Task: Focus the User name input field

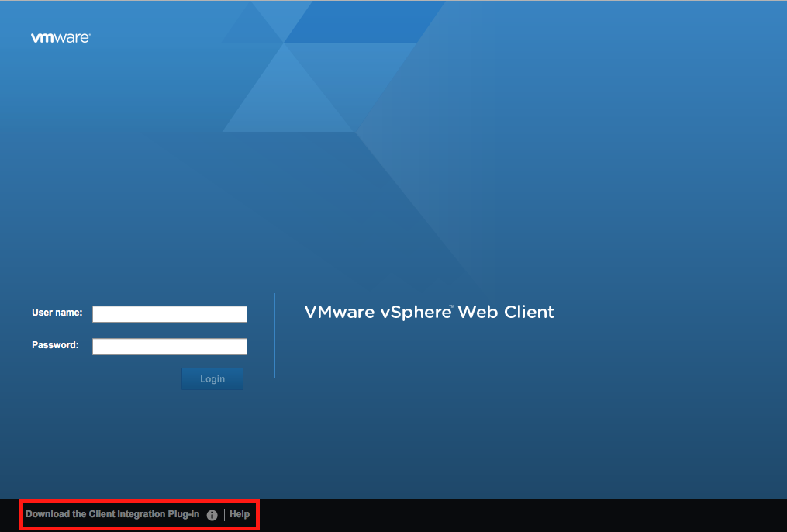Action: point(170,314)
